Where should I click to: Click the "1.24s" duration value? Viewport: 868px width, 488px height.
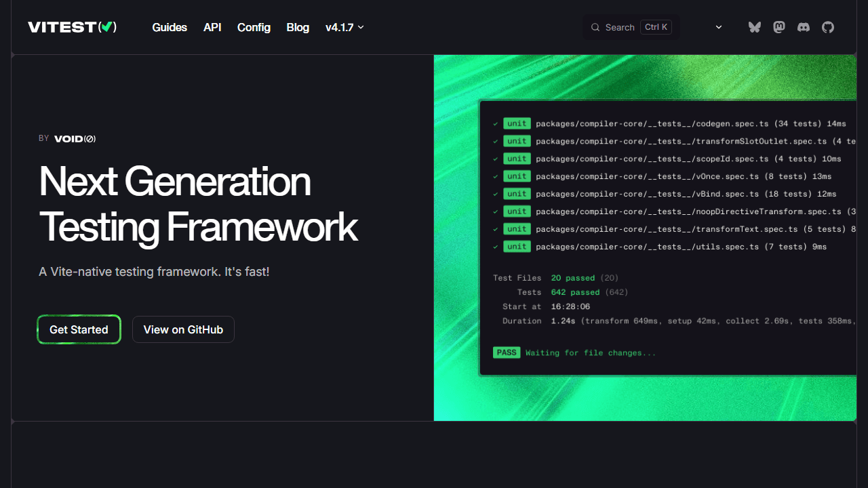(564, 321)
